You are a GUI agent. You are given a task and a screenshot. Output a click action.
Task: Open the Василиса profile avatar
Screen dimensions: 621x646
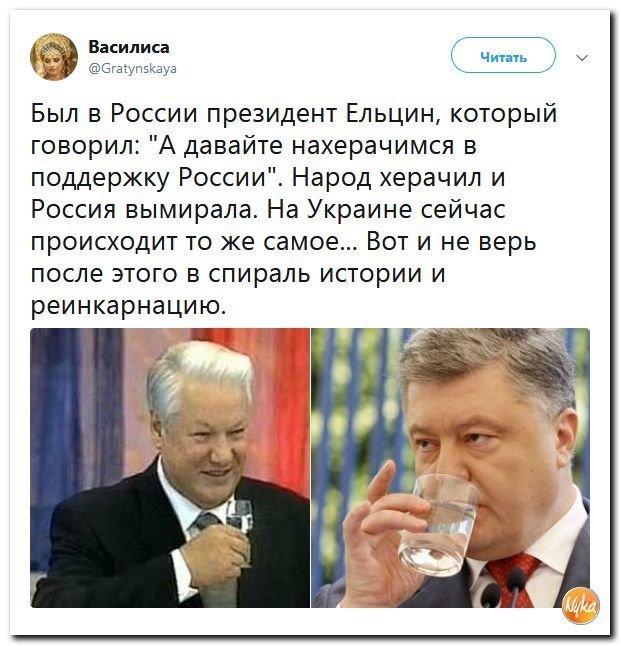point(54,56)
